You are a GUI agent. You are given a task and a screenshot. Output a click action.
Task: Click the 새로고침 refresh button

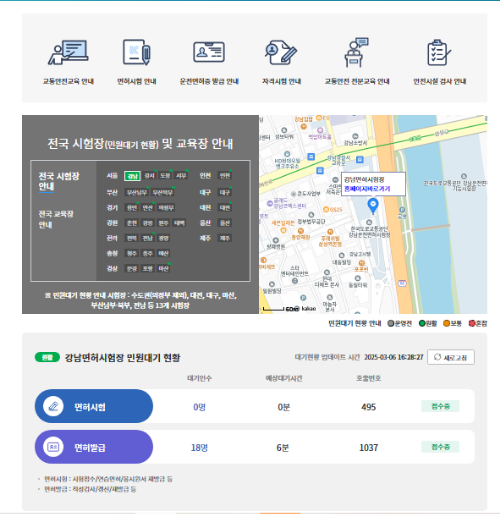[x=451, y=357]
